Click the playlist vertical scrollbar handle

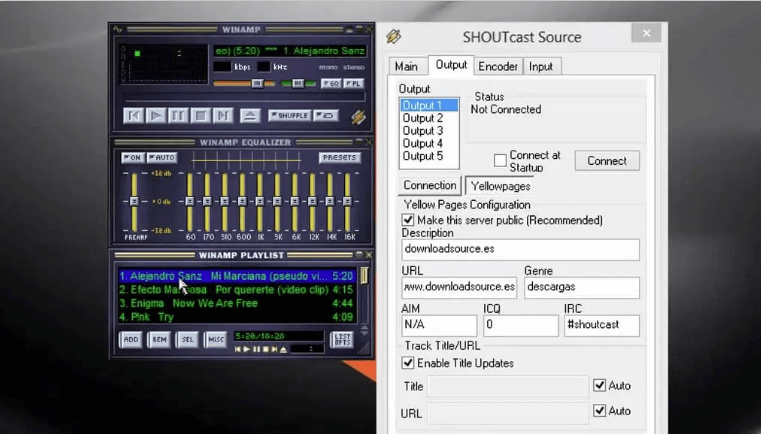(x=364, y=276)
